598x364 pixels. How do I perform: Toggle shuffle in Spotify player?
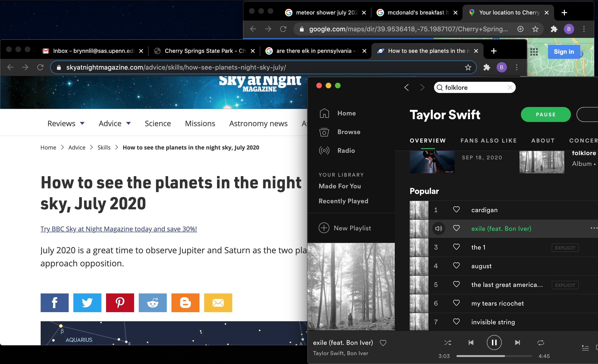[x=448, y=343]
